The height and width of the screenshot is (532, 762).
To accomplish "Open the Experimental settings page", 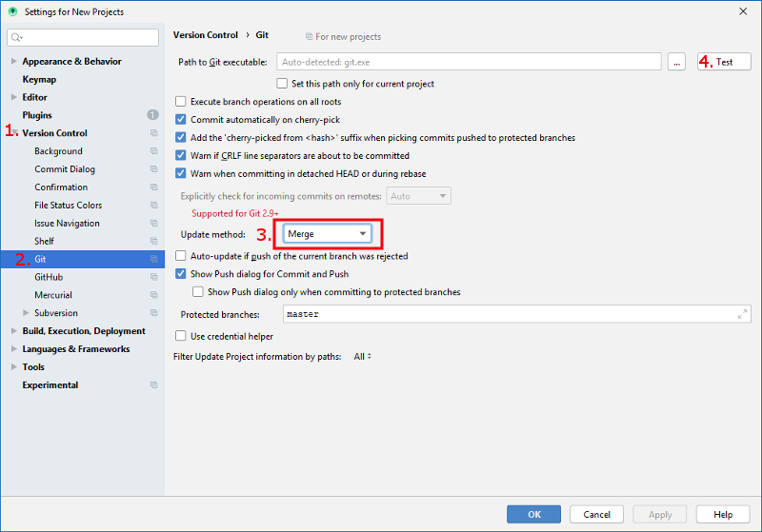I will 50,384.
